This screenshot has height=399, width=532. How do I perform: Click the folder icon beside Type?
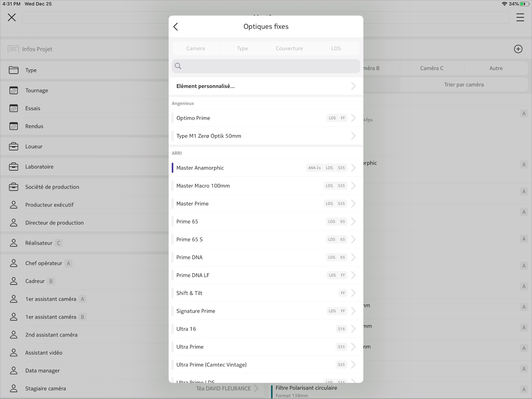pyautogui.click(x=14, y=70)
